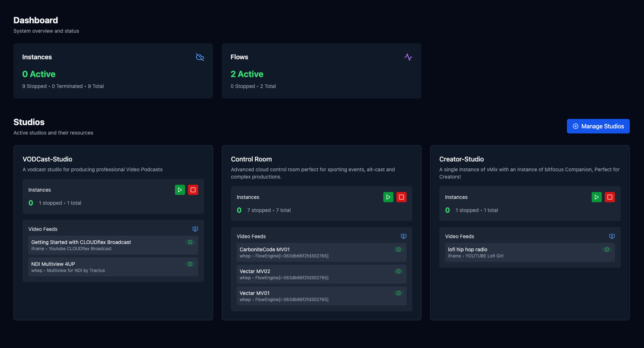Start all VODCast-Studio instances with the green play icon
Image resolution: width=644 pixels, height=348 pixels.
point(180,189)
